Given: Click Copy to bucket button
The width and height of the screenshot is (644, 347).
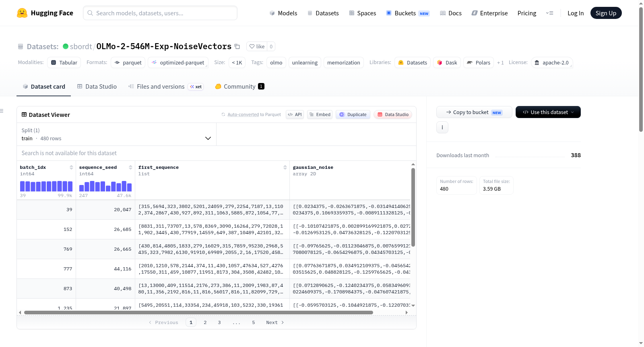Looking at the screenshot, I should click(x=474, y=112).
